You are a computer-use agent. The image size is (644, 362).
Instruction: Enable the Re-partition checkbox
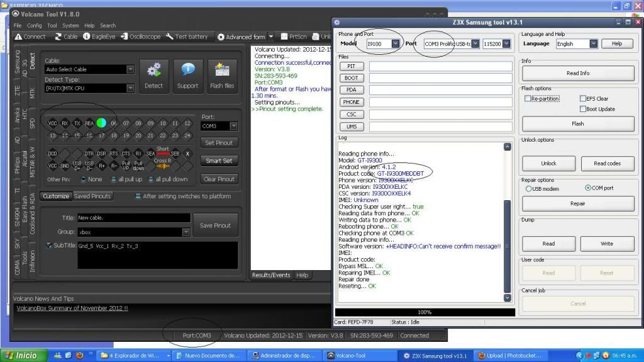[528, 99]
